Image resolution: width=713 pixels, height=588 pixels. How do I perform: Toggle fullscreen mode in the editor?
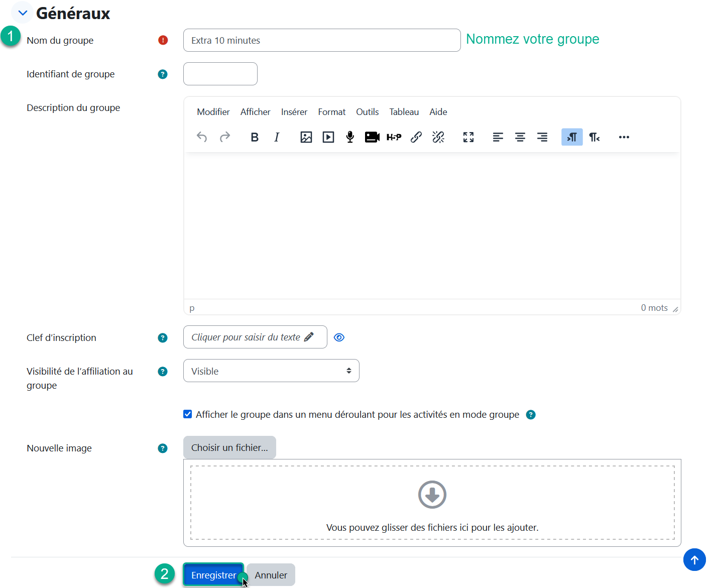coord(468,137)
